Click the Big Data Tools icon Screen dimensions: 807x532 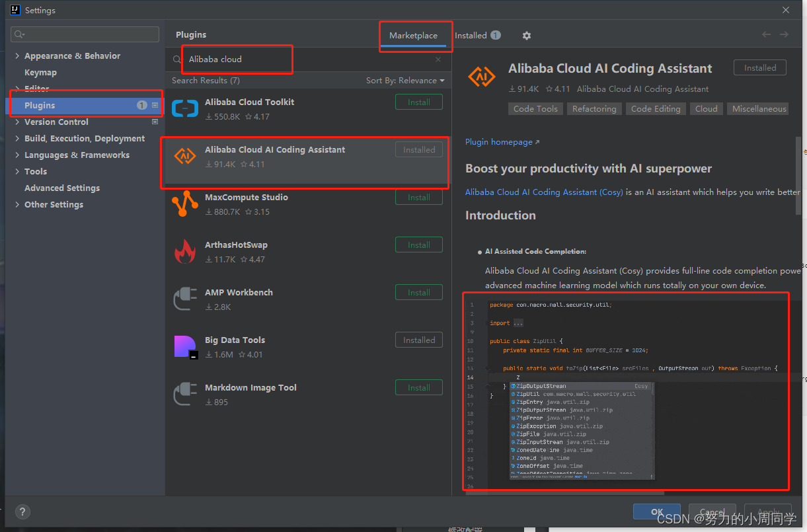click(x=184, y=347)
